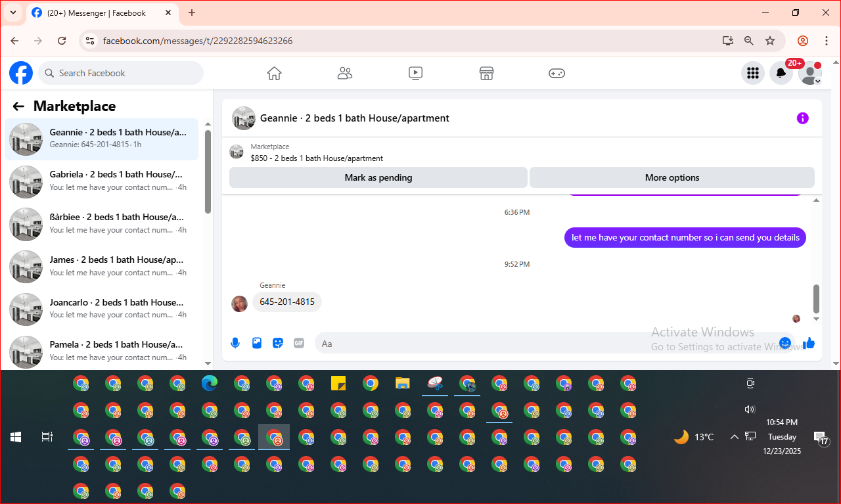841x504 pixels.
Task: Open the Pamela conversation
Action: tap(102, 351)
